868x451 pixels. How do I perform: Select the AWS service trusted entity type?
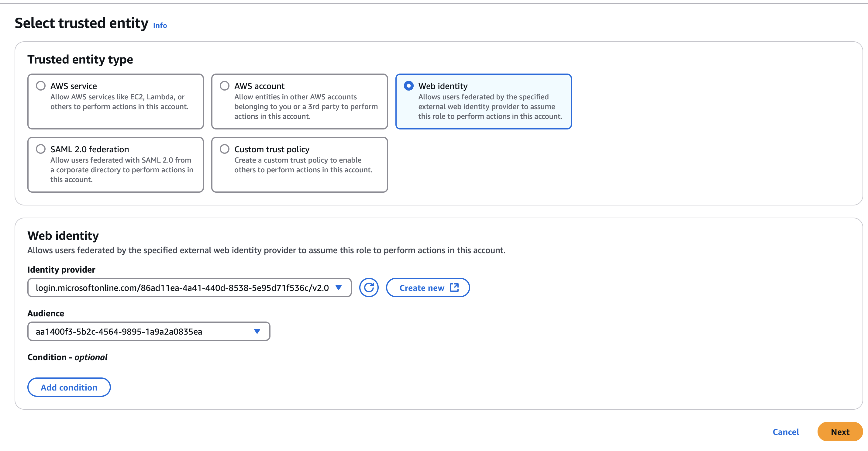pyautogui.click(x=40, y=86)
